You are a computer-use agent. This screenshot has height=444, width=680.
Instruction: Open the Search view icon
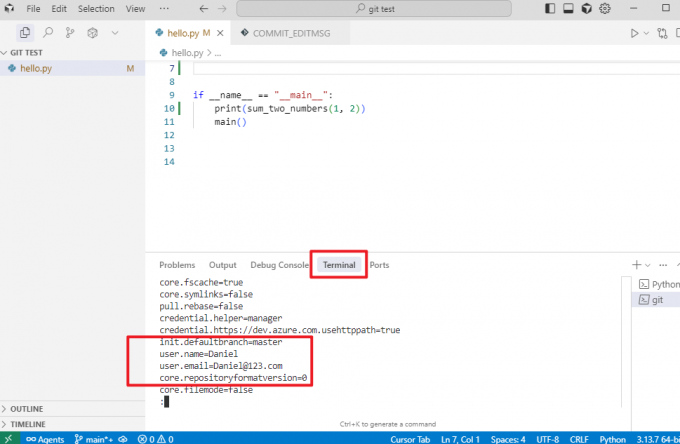pos(47,33)
